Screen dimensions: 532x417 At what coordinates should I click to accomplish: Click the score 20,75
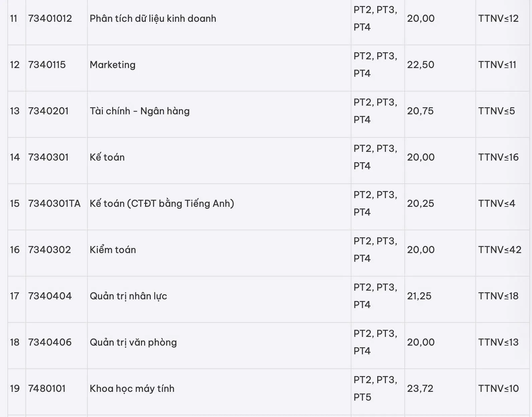tap(420, 111)
